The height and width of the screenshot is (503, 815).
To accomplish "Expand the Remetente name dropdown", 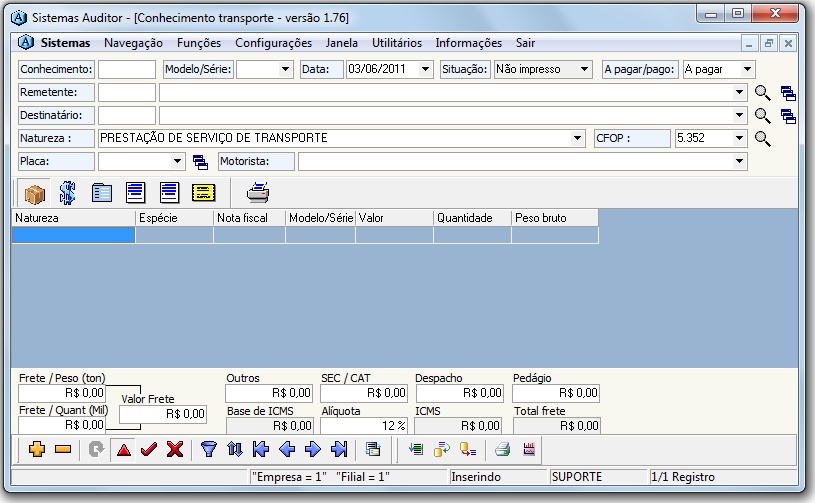I will click(x=739, y=92).
